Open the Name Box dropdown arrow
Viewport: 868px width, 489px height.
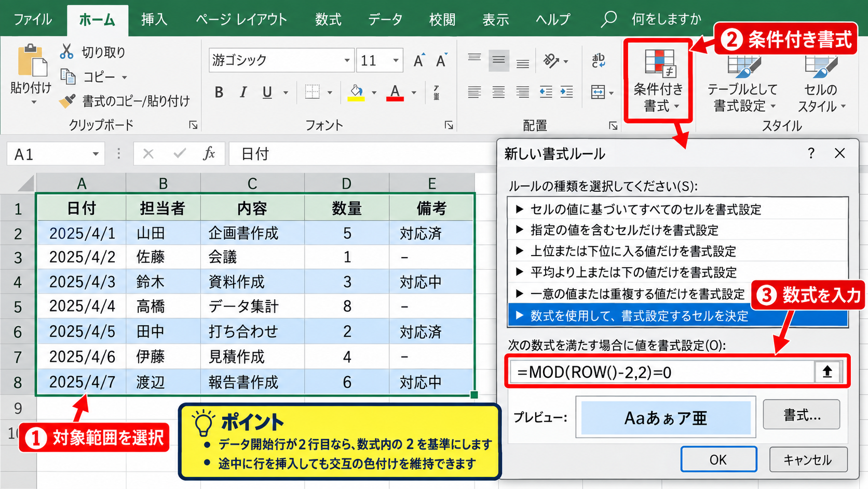(96, 154)
